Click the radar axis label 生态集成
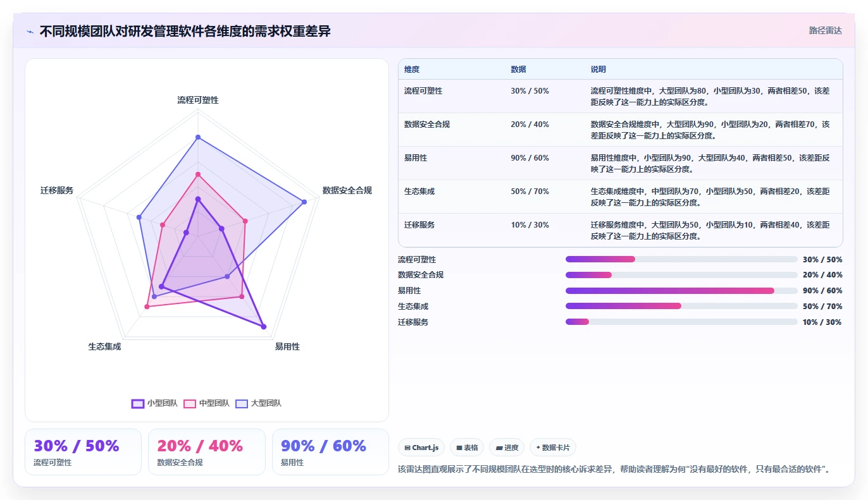 click(104, 346)
